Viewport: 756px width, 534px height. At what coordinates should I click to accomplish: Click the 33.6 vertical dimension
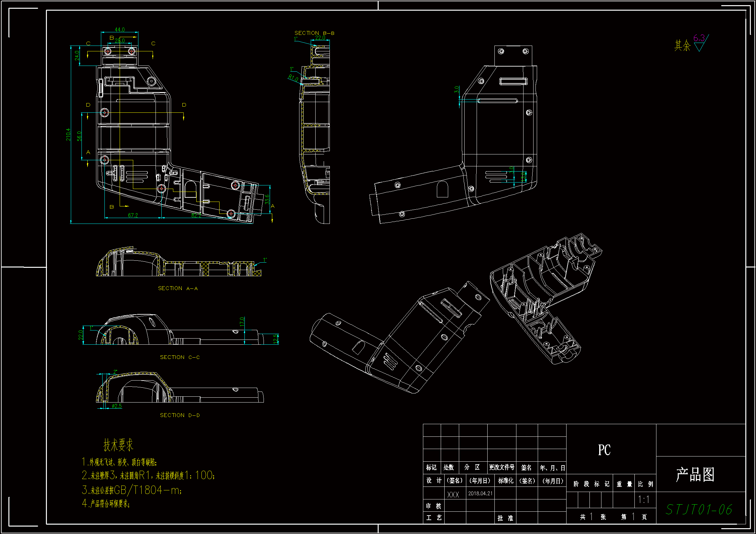pyautogui.click(x=267, y=199)
